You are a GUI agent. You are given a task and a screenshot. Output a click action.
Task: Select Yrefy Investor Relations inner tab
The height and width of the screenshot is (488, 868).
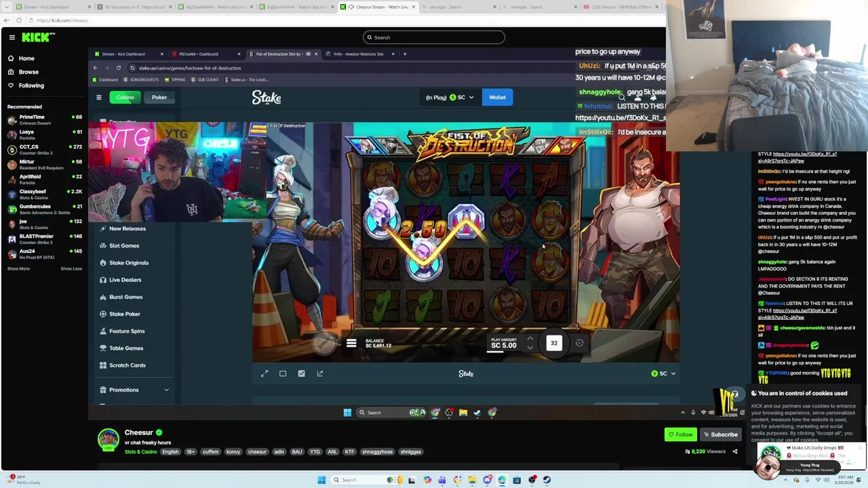359,54
